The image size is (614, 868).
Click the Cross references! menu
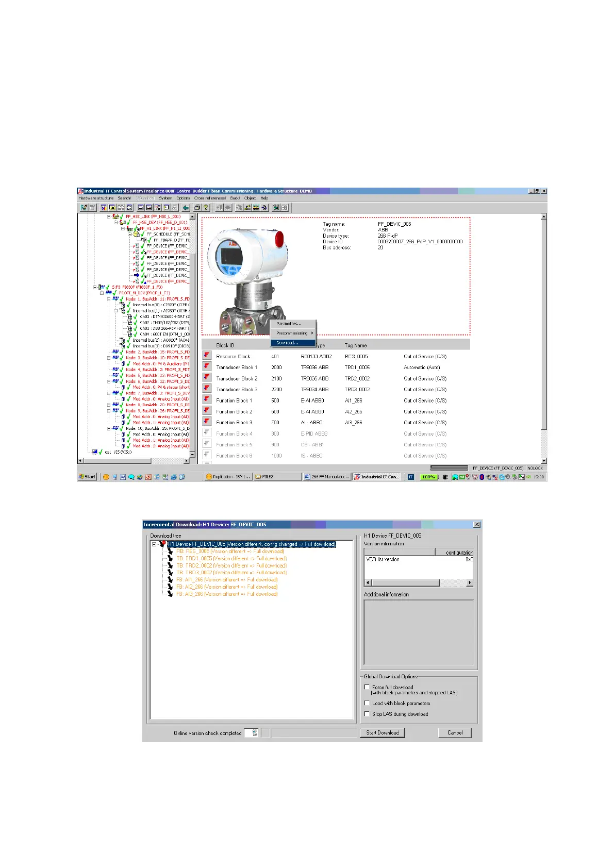[x=210, y=198]
